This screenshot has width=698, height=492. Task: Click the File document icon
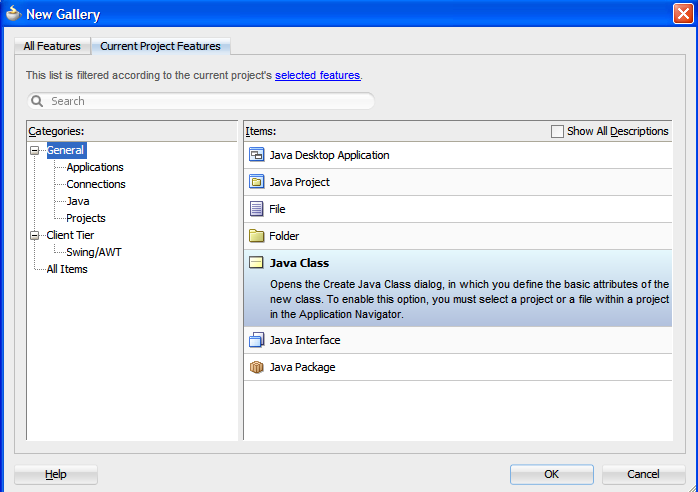[256, 209]
